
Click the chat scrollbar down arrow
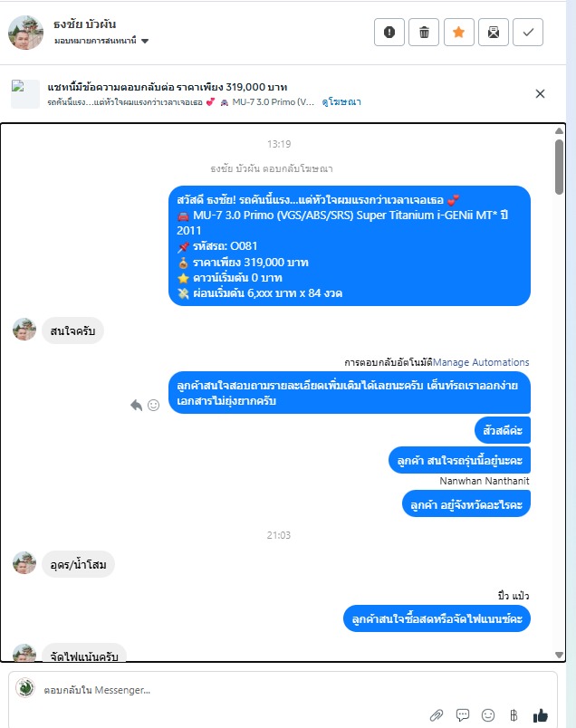coord(560,655)
